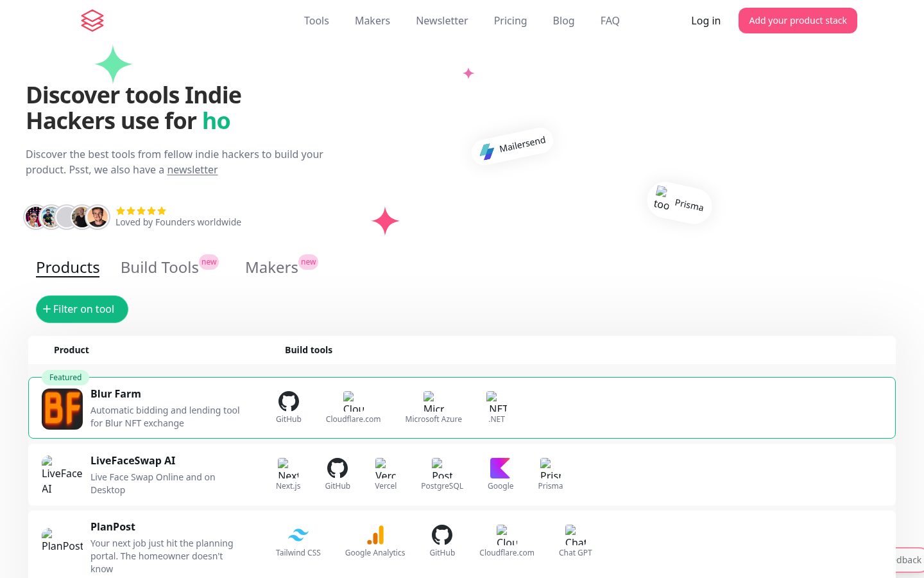Select Cloudflare.com tool in PlanPost row
The image size is (924, 578).
pyautogui.click(x=507, y=535)
